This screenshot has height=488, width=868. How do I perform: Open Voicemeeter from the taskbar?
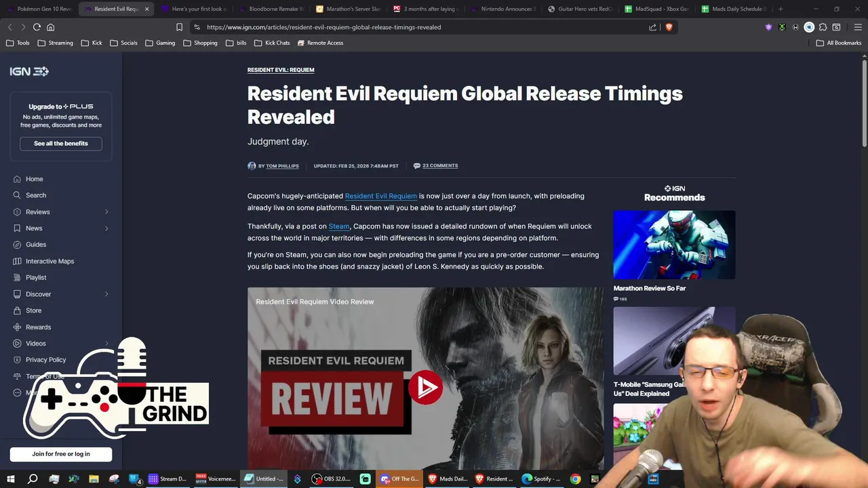click(x=216, y=479)
